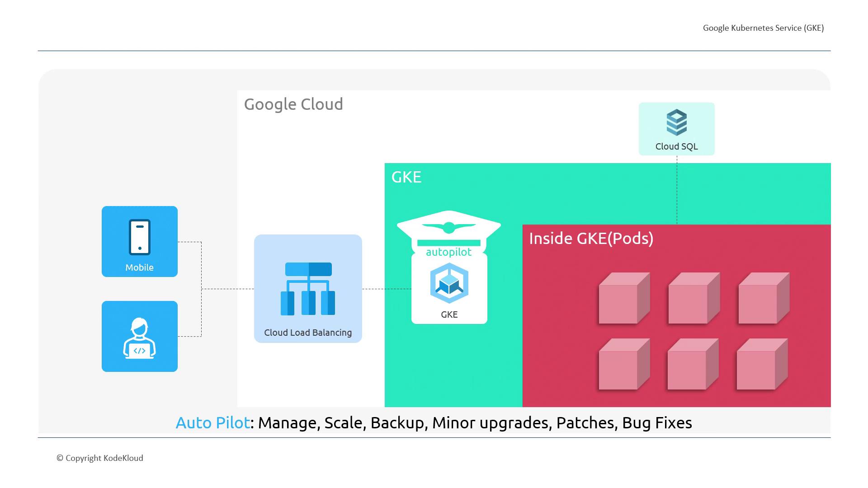Click the bottom-right pod cube
868x488 pixels.
point(762,364)
